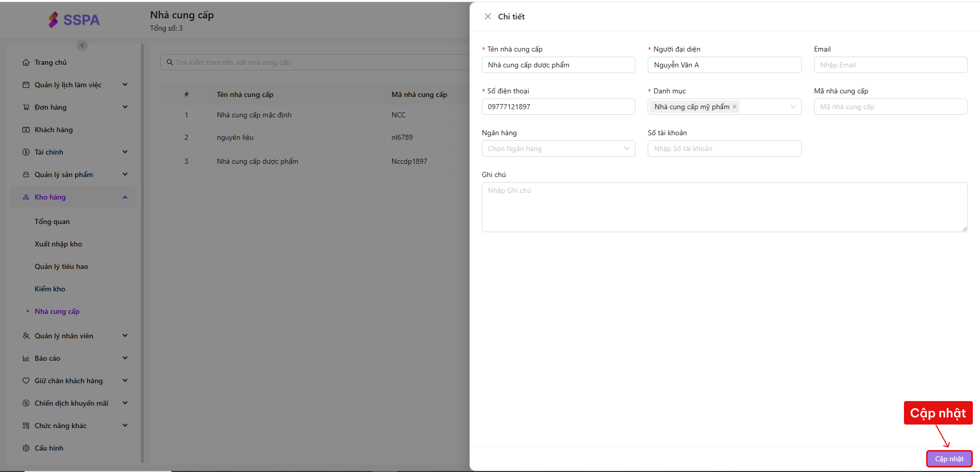
Task: Select row Nhà cung cấp mặc định
Action: tap(315, 115)
